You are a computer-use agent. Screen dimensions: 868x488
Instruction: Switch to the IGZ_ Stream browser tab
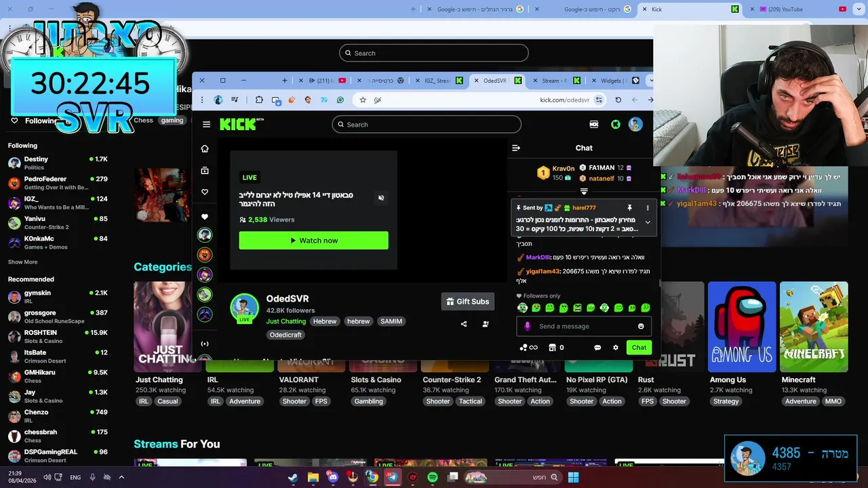click(x=438, y=81)
